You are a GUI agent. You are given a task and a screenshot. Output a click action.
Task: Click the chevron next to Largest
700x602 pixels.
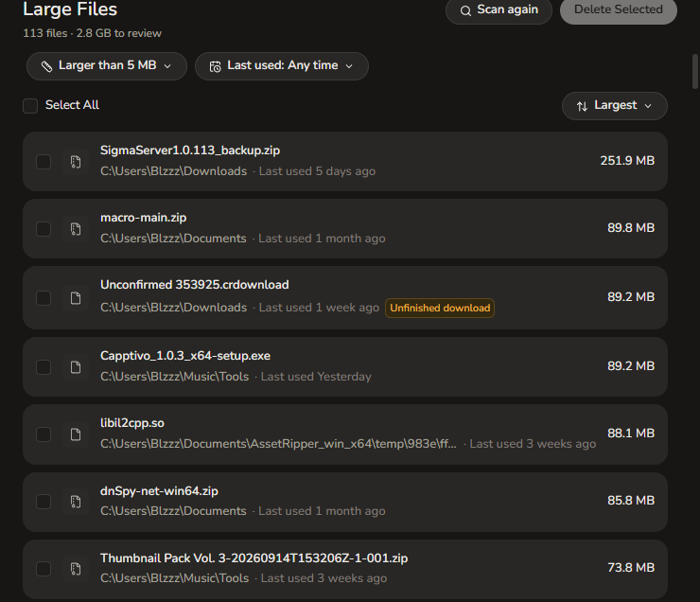[x=648, y=106]
